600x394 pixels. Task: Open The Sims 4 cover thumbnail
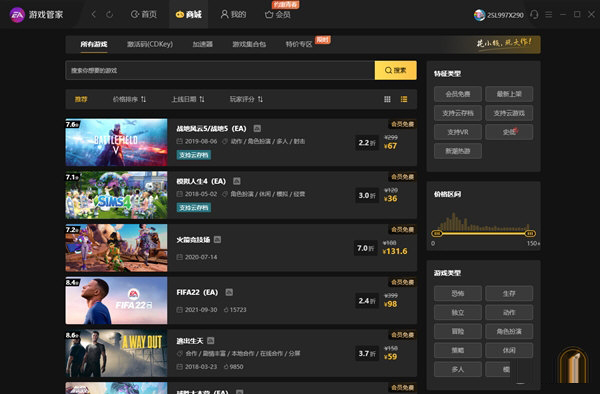coord(116,195)
